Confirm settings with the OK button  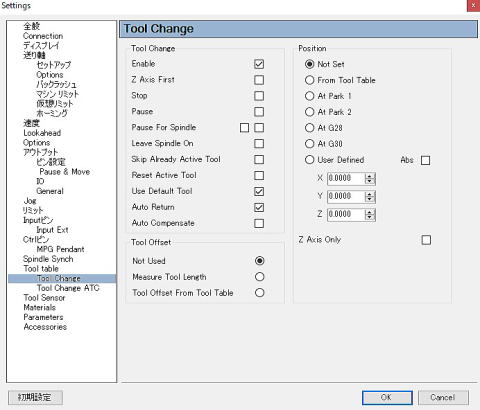387,397
